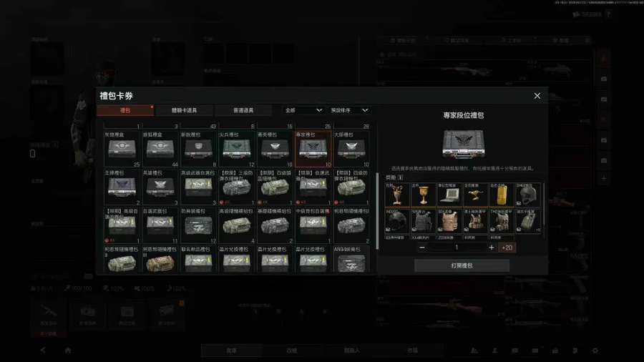This screenshot has width=644, height=362.
Task: Click the quantity input field
Action: (457, 248)
